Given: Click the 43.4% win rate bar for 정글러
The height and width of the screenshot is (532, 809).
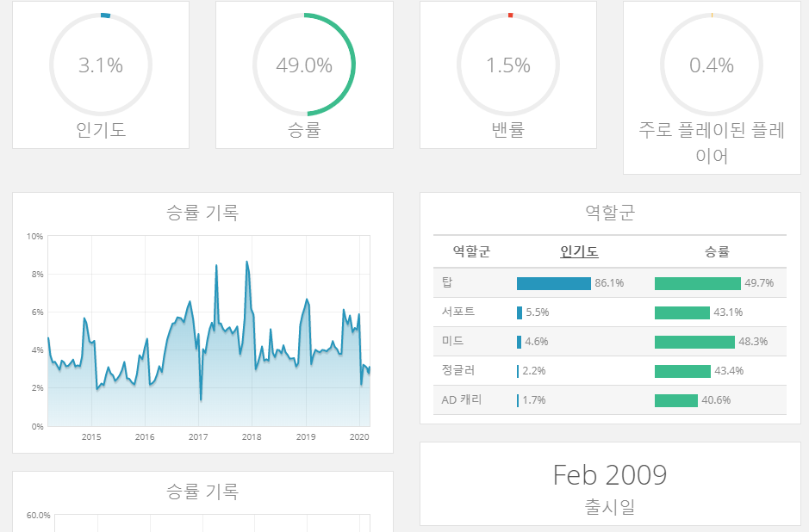Looking at the screenshot, I should coord(682,371).
